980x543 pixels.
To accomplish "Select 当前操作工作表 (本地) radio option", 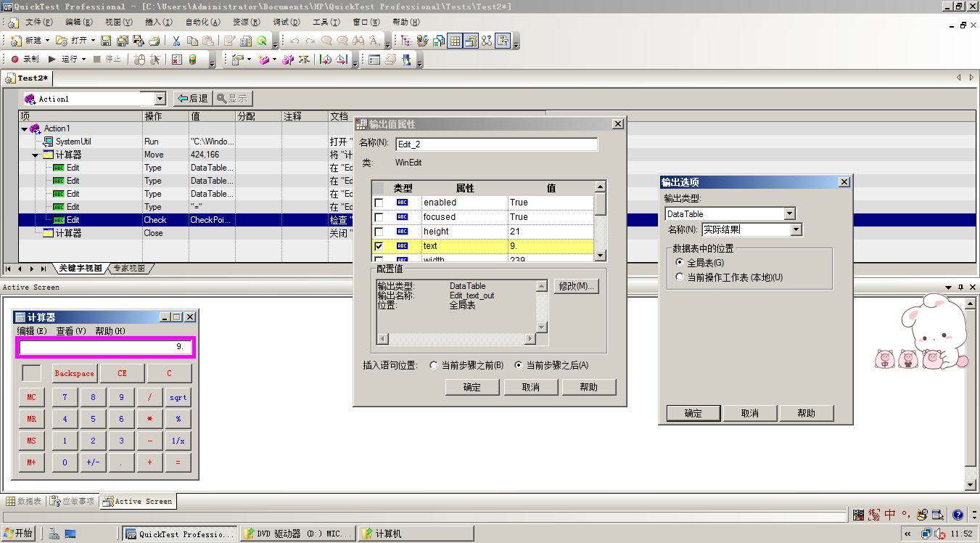I will click(680, 277).
